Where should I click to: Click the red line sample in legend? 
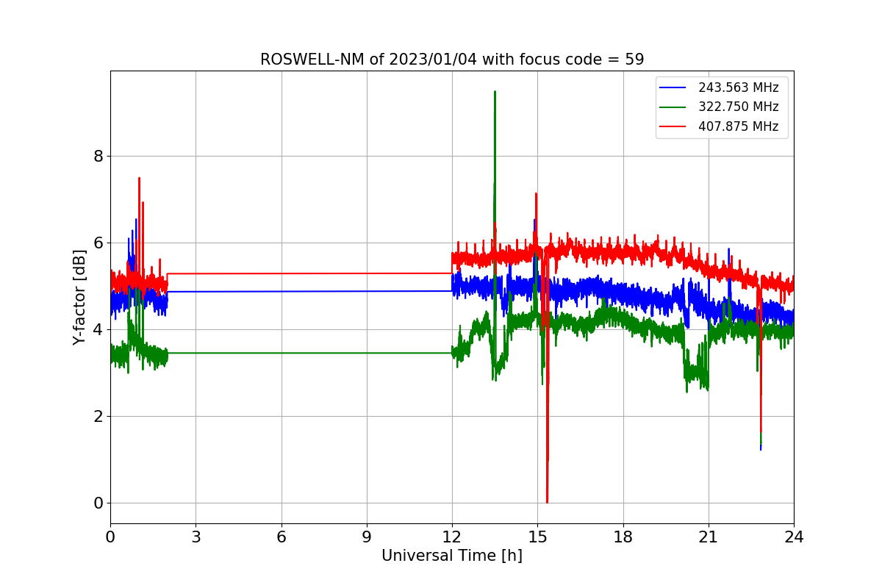pos(673,126)
